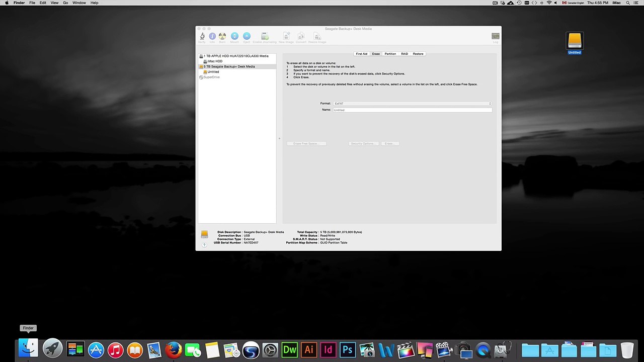This screenshot has width=644, height=362.
Task: Select the Untitled volume in sidebar
Action: [x=237, y=72]
